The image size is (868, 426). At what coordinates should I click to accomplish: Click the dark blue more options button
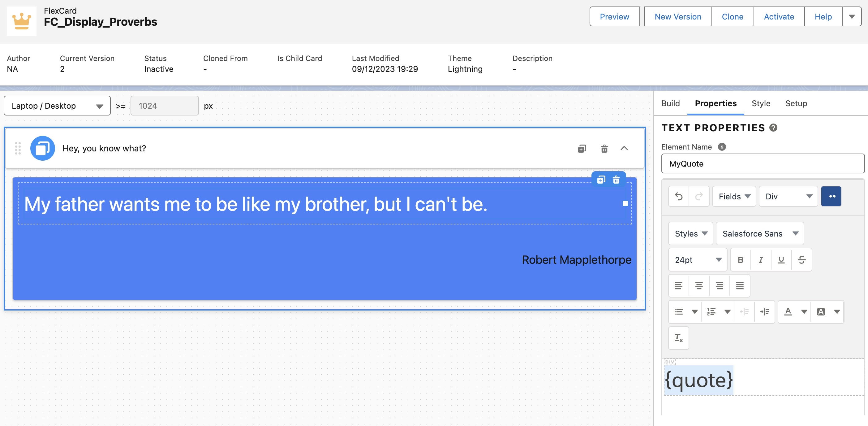point(831,196)
